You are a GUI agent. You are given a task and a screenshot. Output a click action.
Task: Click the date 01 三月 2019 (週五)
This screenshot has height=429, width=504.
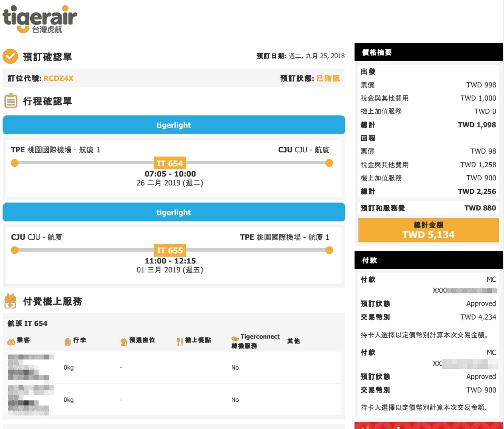(170, 270)
